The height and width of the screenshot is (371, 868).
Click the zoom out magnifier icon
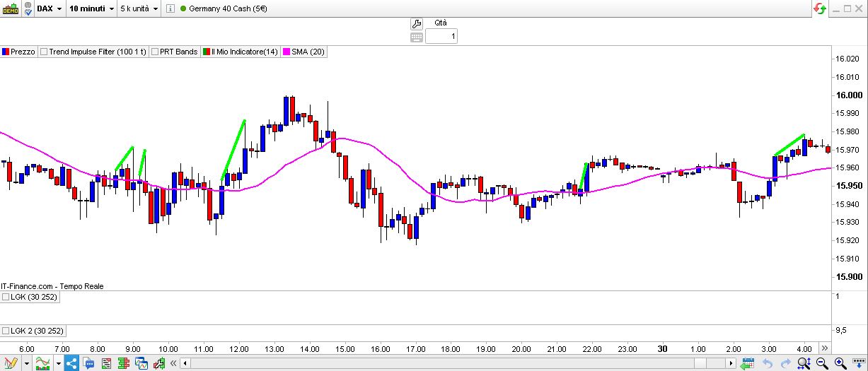[822, 364]
